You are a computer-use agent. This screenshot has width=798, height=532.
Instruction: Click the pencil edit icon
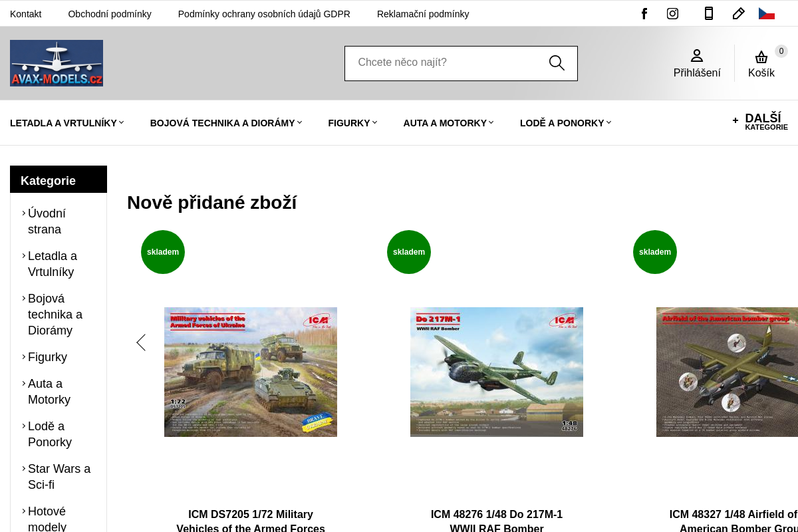pos(738,13)
